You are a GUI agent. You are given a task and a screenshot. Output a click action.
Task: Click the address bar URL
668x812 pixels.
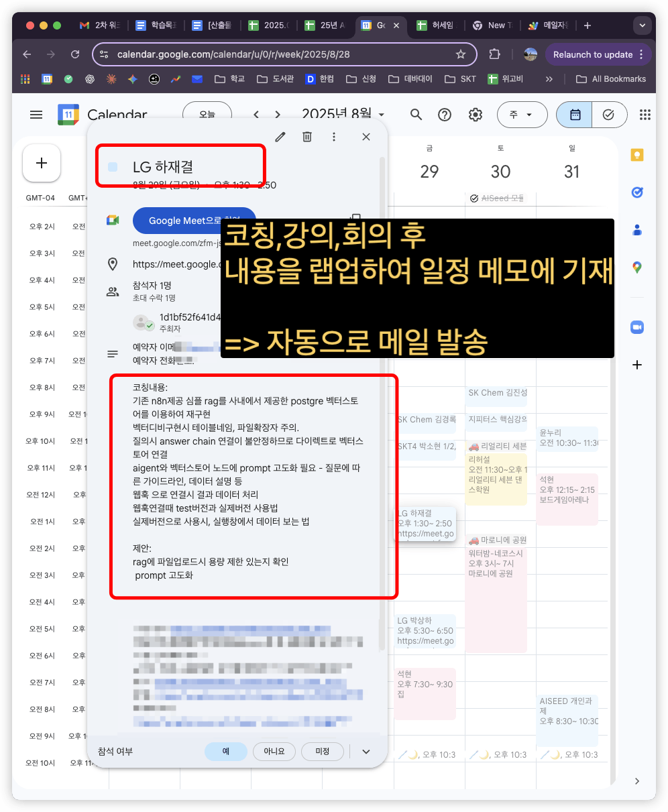[233, 54]
